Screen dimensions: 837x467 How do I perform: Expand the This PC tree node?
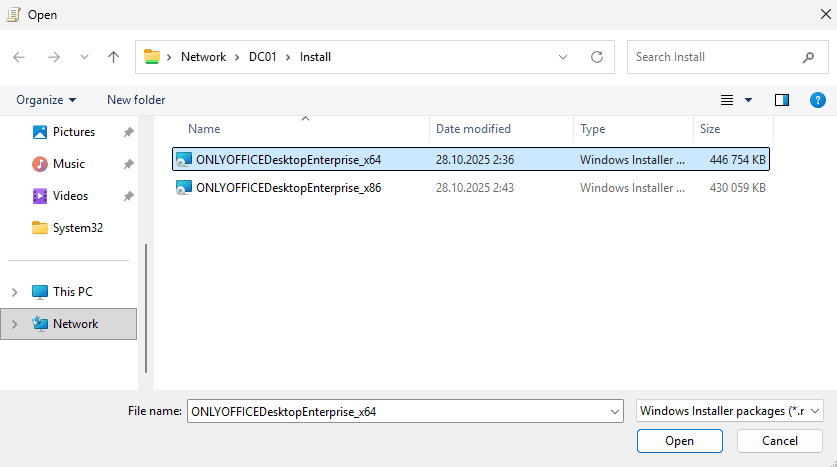pyautogui.click(x=14, y=292)
